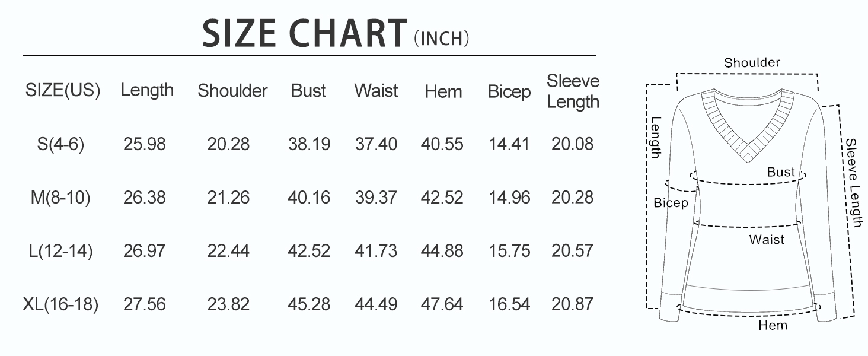This screenshot has height=356, width=868.
Task: Click the 47.64 hem measurement value
Action: coord(442,304)
